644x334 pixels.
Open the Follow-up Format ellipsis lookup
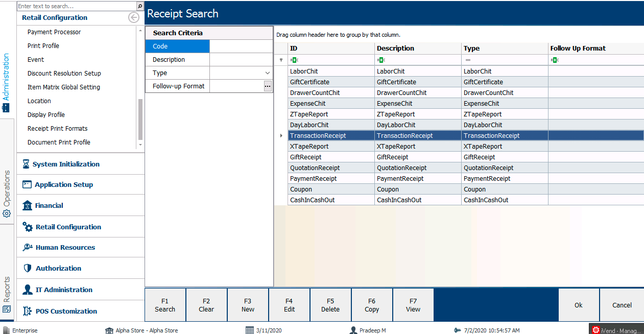[268, 86]
